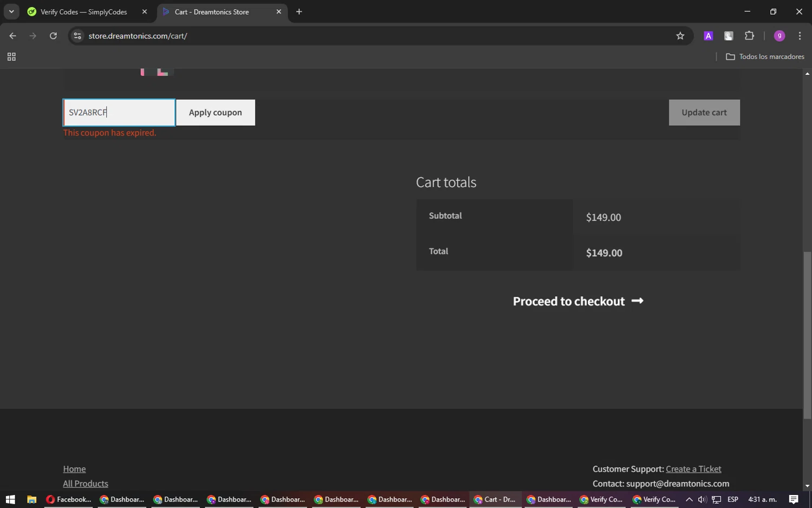Click the address bar URL store.dreamtonics.com/cart/
The width and height of the screenshot is (812, 508).
138,36
